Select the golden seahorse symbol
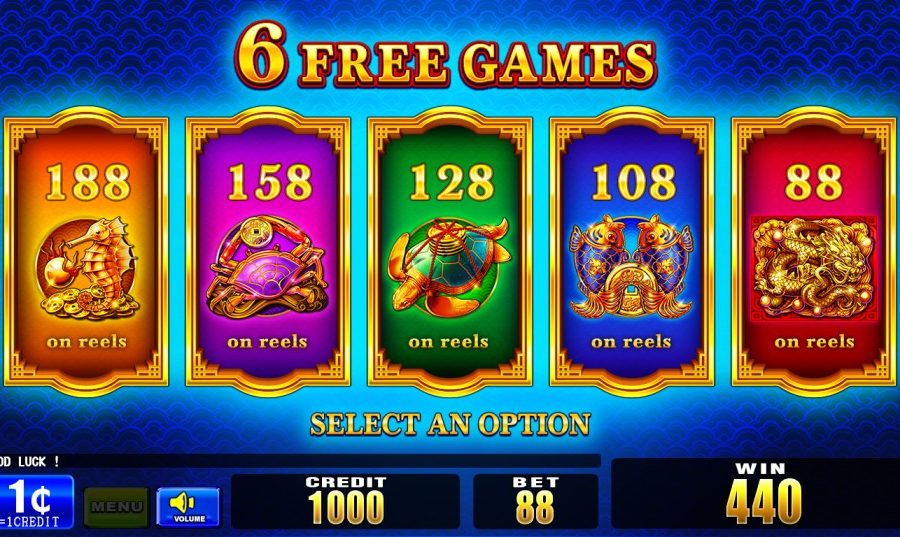Viewport: 900px width, 537px height. tap(88, 268)
